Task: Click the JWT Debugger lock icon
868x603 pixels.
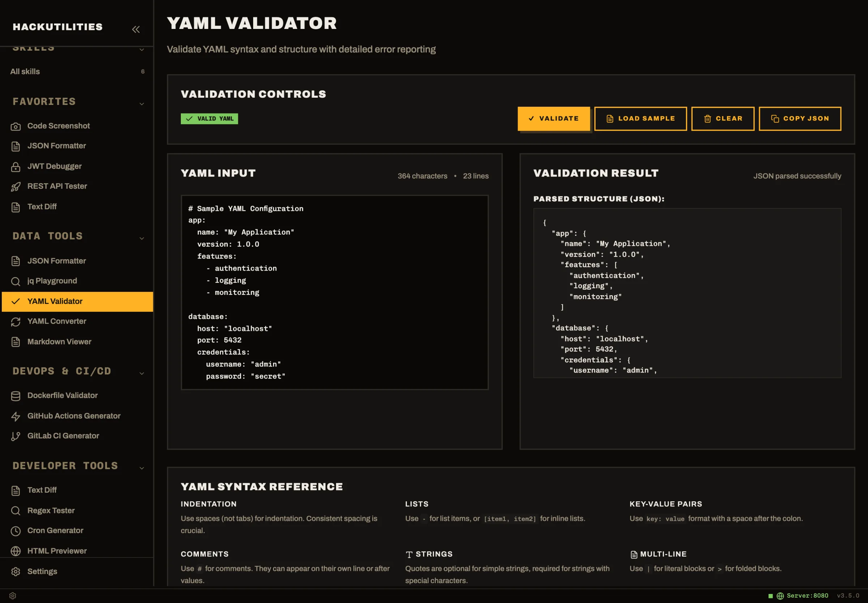Action: [x=16, y=167]
